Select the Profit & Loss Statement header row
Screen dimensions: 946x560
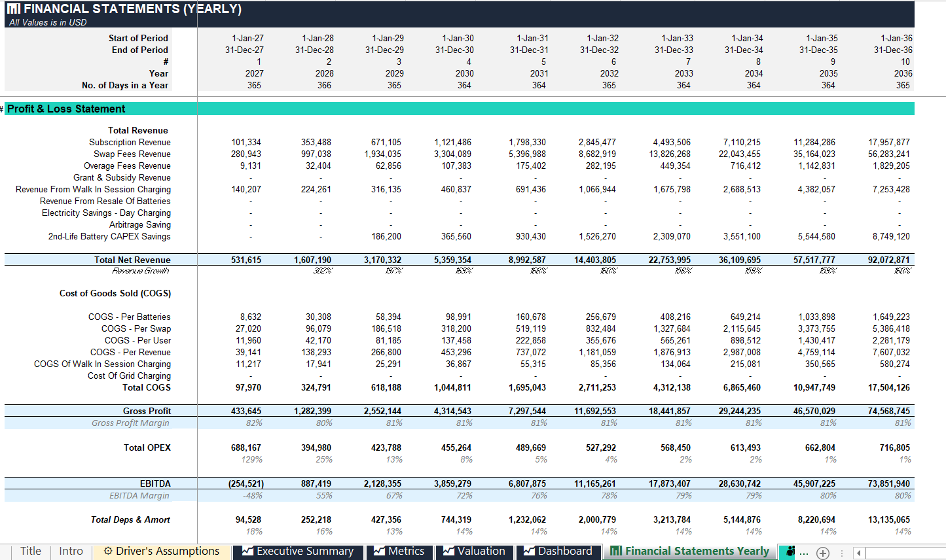[x=460, y=109]
